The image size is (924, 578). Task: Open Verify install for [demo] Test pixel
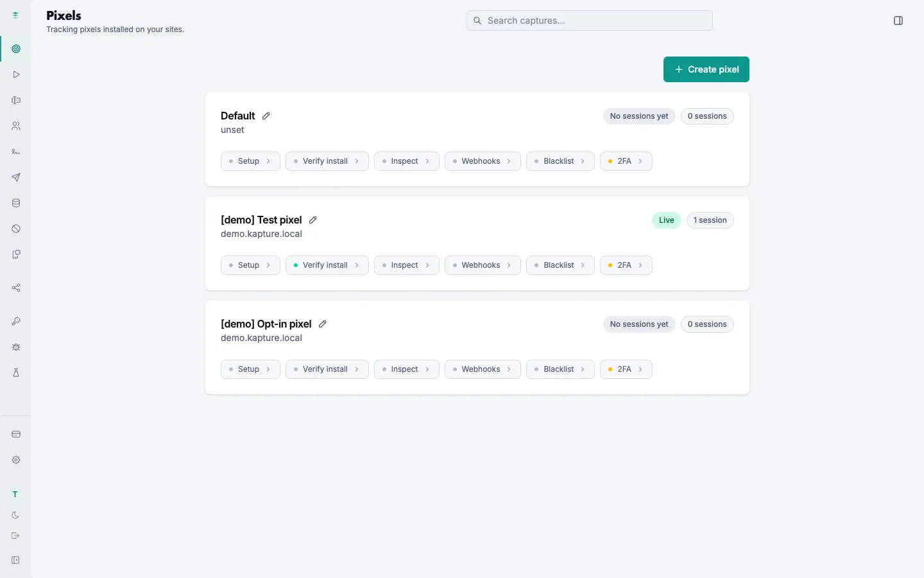(x=327, y=265)
